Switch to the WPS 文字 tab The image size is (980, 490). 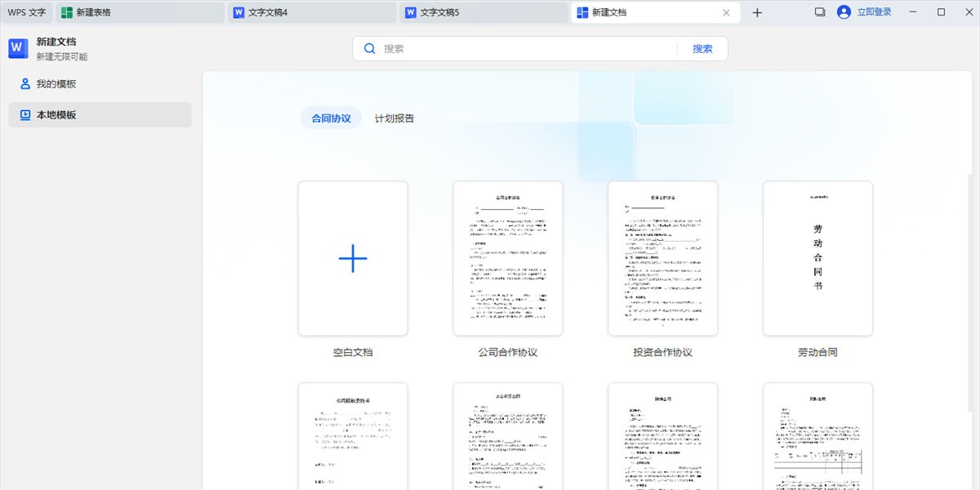27,12
